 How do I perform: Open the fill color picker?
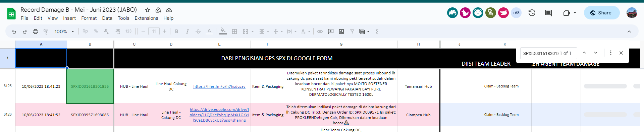point(223,31)
